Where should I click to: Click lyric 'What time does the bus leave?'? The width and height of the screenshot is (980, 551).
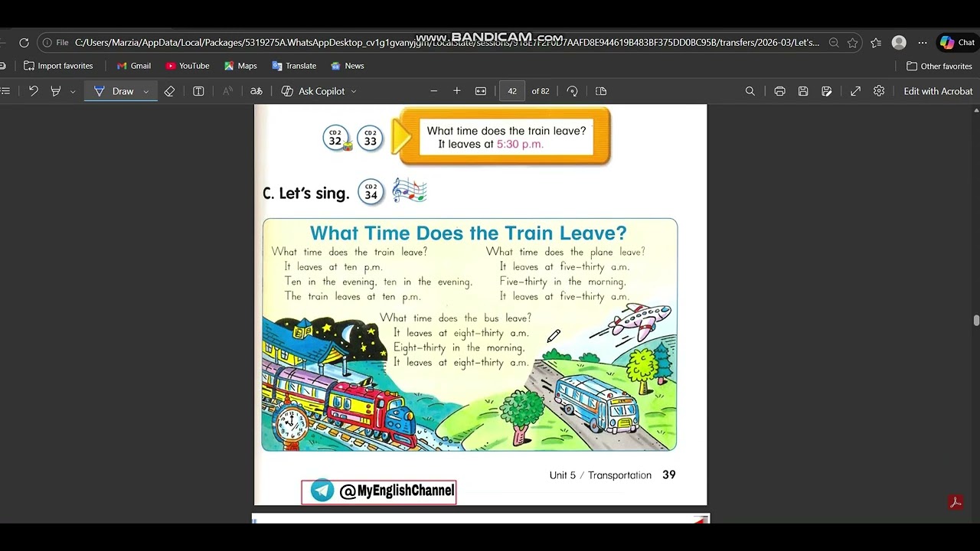[456, 318]
